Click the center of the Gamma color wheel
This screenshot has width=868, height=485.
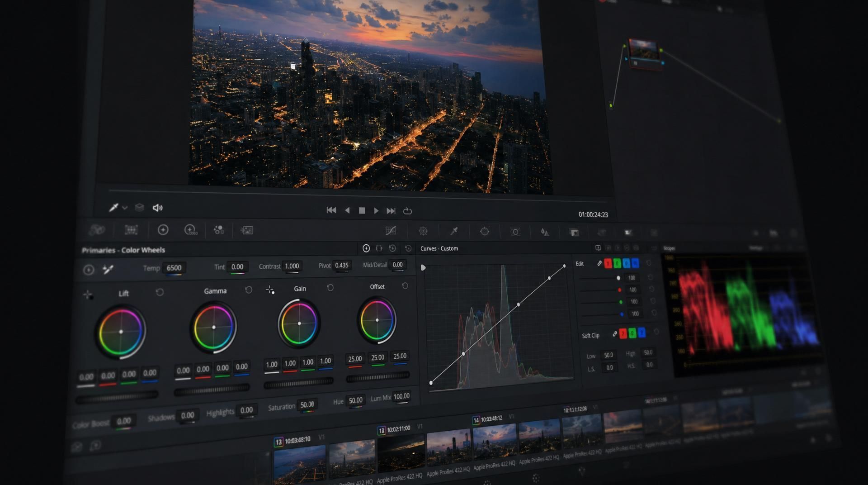pos(214,327)
